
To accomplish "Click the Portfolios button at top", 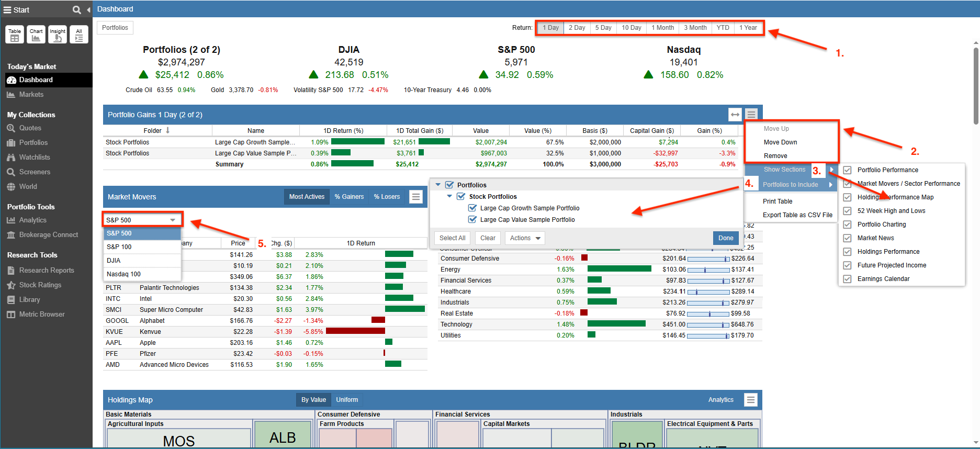I will pos(115,28).
